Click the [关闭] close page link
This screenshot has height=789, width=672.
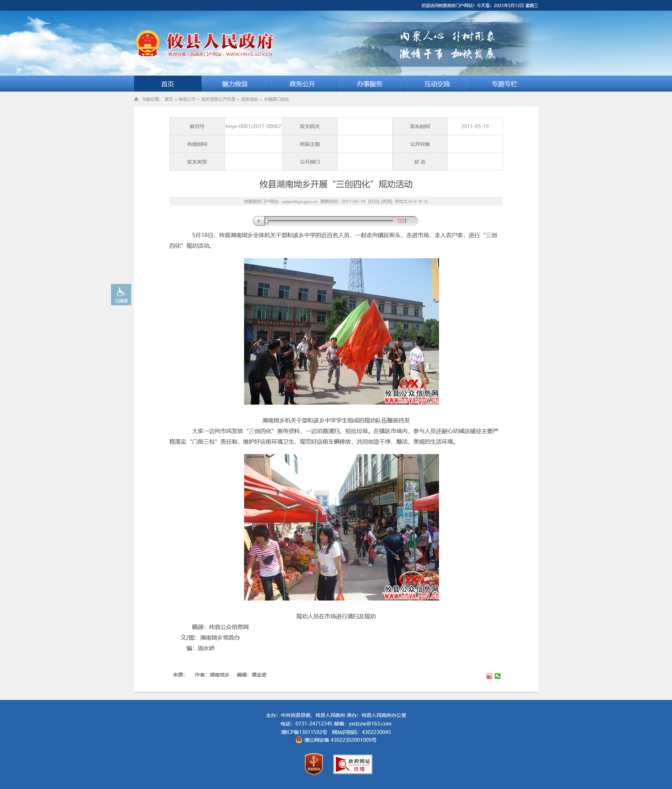coord(386,202)
